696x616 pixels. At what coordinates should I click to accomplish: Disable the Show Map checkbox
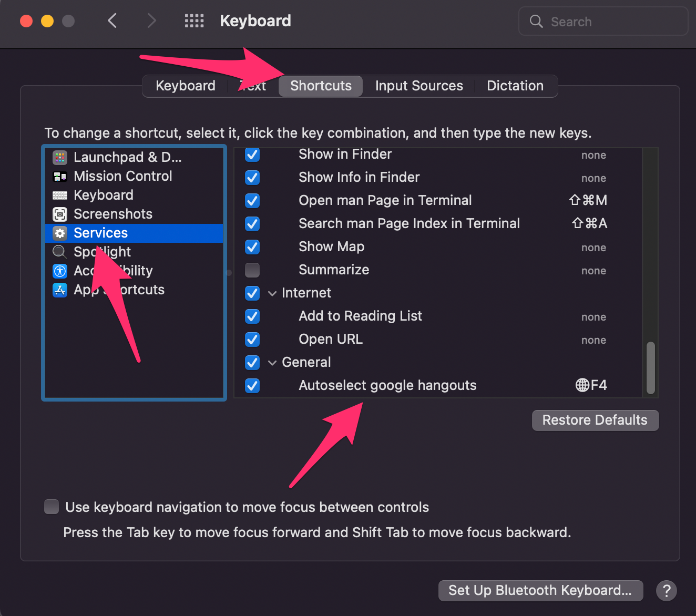[x=252, y=247]
